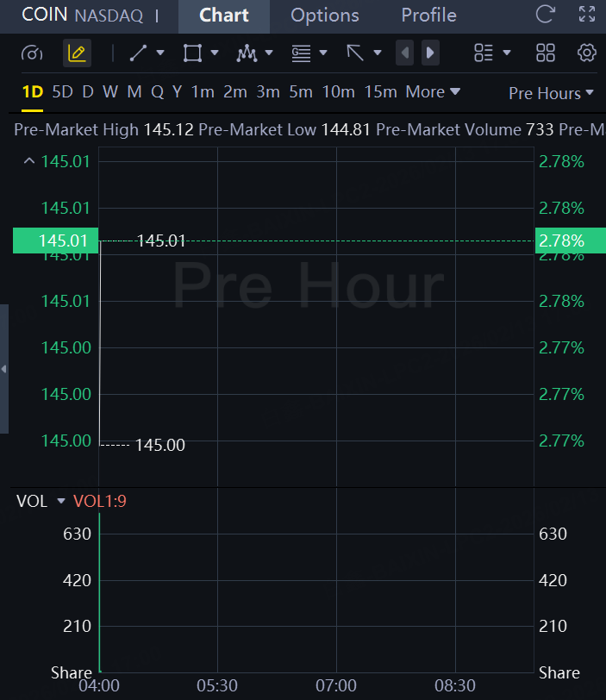Click the NASDAQ exchange label
606x700 pixels.
[x=109, y=16]
